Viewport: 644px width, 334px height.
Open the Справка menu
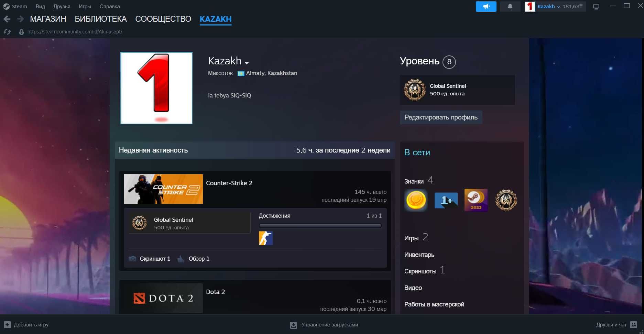coord(110,7)
